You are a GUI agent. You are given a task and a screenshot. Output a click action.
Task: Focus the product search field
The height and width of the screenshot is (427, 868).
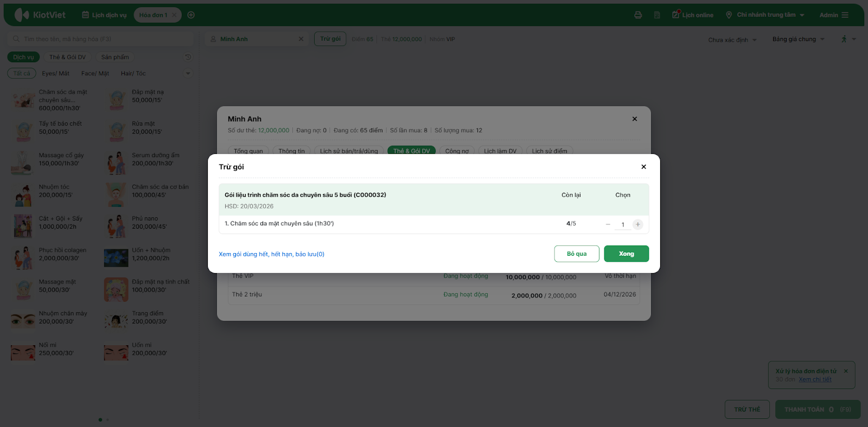point(103,39)
